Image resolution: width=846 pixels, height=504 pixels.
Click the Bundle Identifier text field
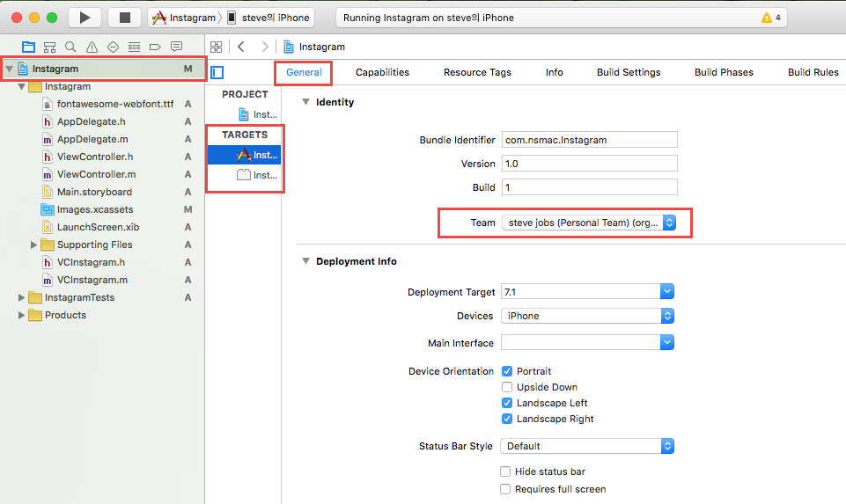(589, 140)
